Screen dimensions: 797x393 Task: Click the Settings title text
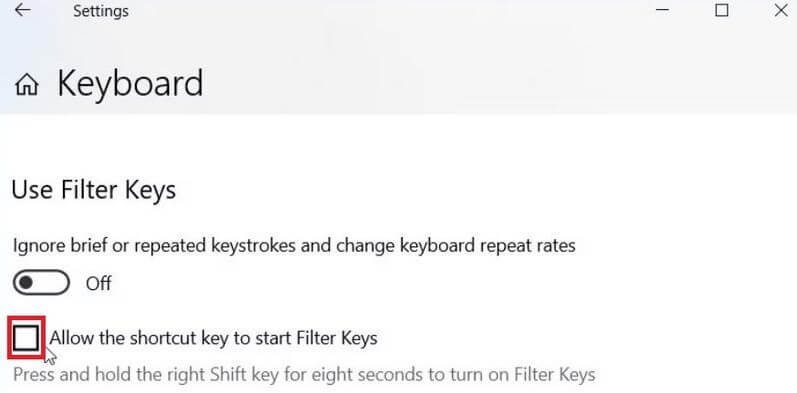pyautogui.click(x=101, y=11)
